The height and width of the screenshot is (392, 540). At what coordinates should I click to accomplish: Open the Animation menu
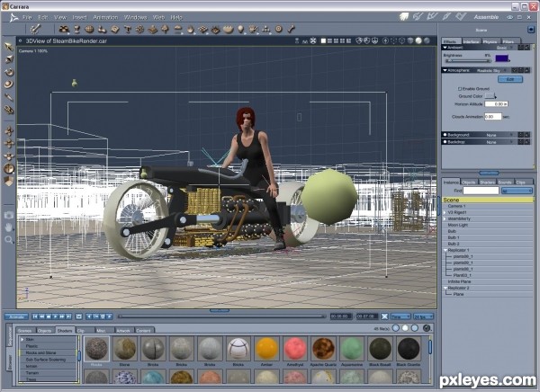click(x=105, y=17)
